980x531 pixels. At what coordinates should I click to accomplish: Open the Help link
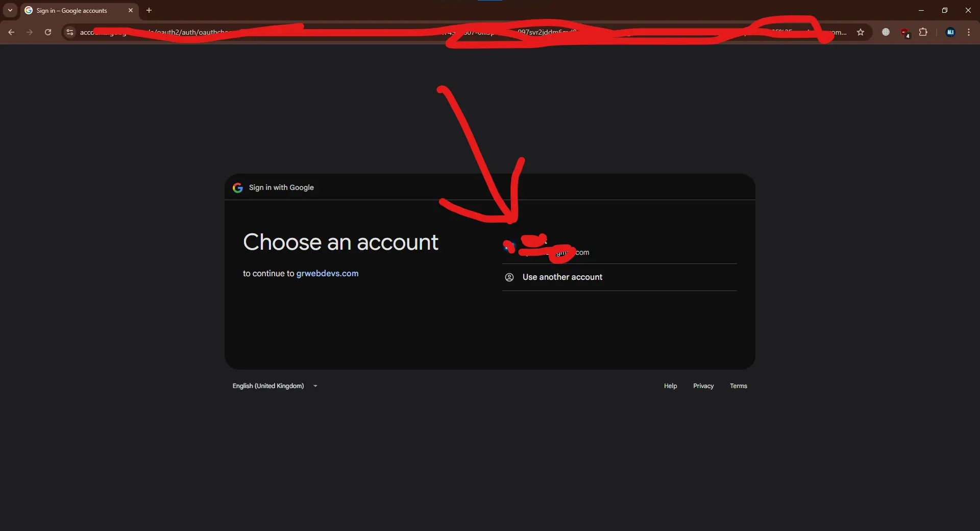pos(670,386)
